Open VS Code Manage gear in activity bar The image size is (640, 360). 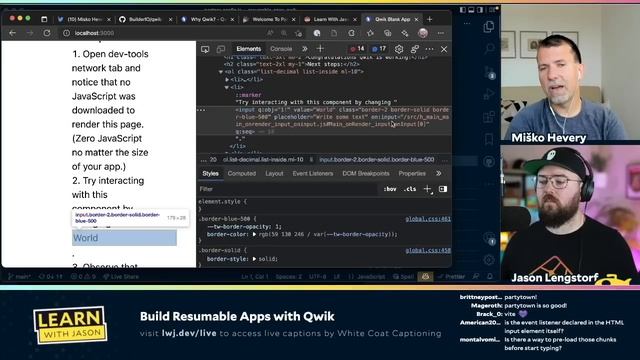tap(489, 260)
